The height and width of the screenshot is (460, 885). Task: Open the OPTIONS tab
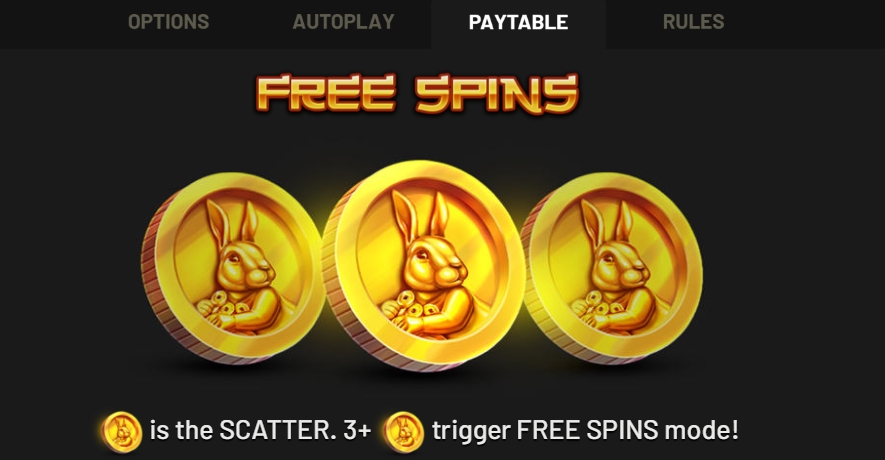(x=168, y=22)
